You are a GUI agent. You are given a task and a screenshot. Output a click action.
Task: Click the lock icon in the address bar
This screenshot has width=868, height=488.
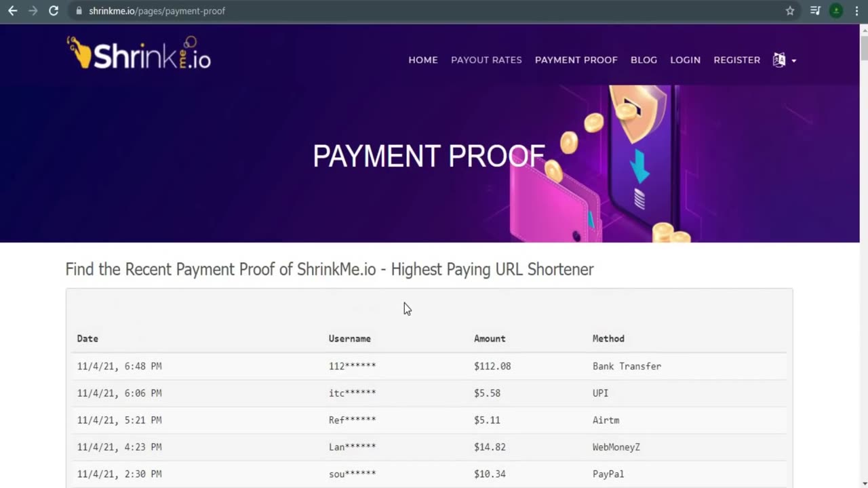point(79,11)
